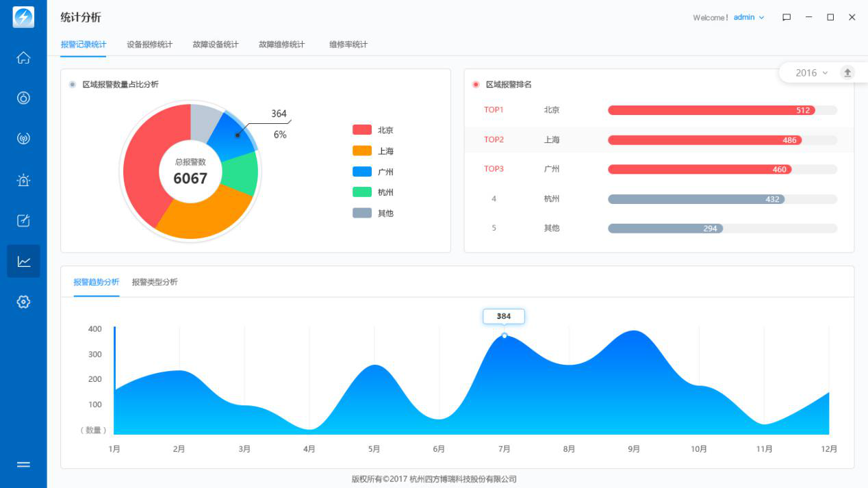Click the 北京 512 ranking bar

711,110
